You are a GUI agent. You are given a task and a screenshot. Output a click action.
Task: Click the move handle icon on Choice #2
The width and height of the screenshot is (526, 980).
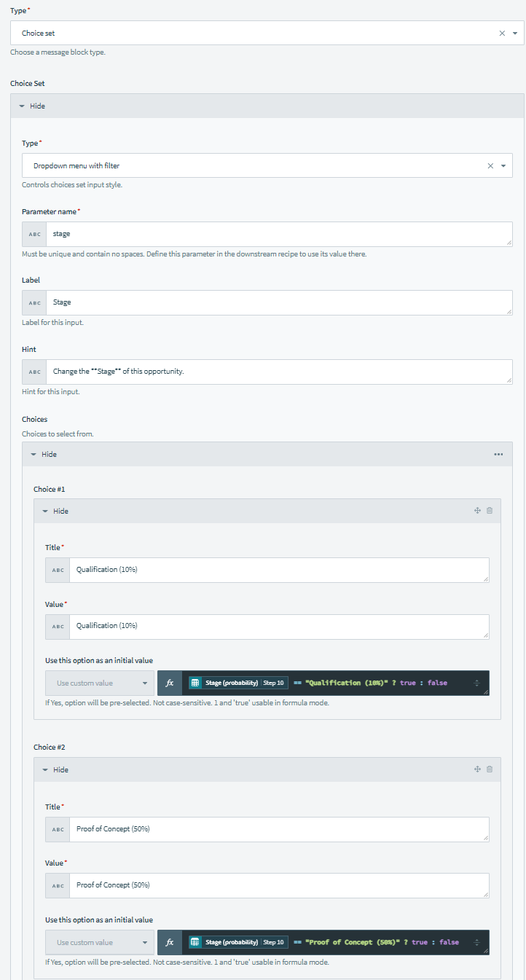(x=477, y=769)
